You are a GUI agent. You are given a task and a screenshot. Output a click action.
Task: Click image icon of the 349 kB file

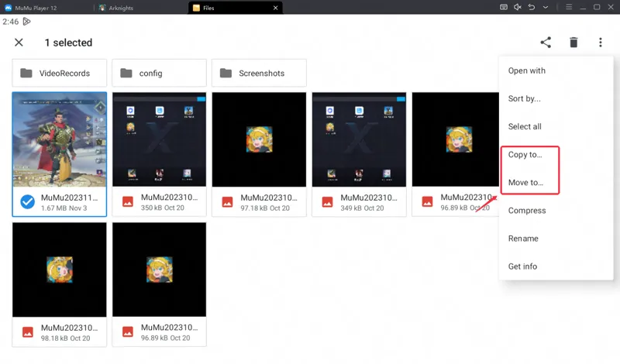pos(327,202)
